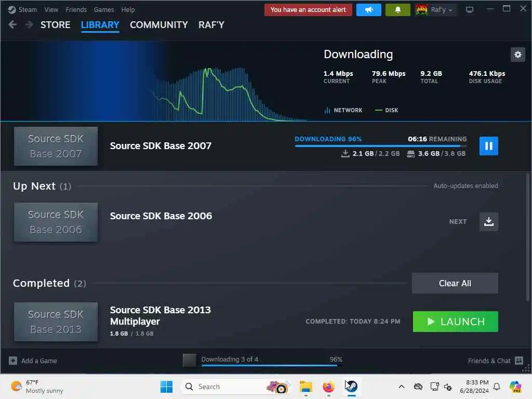Open Friends & Chat link
Image resolution: width=532 pixels, height=399 pixels.
tap(489, 361)
